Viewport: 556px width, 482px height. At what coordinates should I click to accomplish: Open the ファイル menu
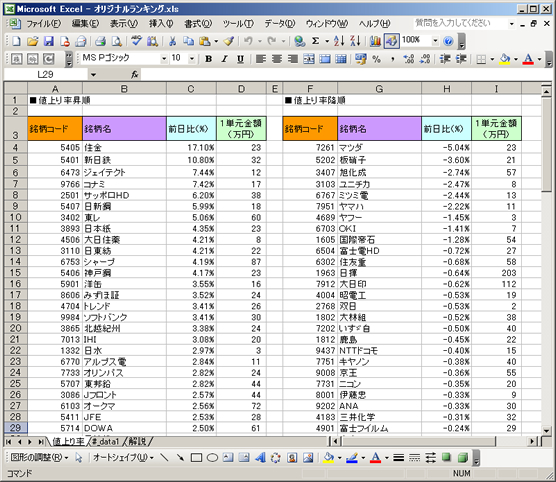click(44, 24)
